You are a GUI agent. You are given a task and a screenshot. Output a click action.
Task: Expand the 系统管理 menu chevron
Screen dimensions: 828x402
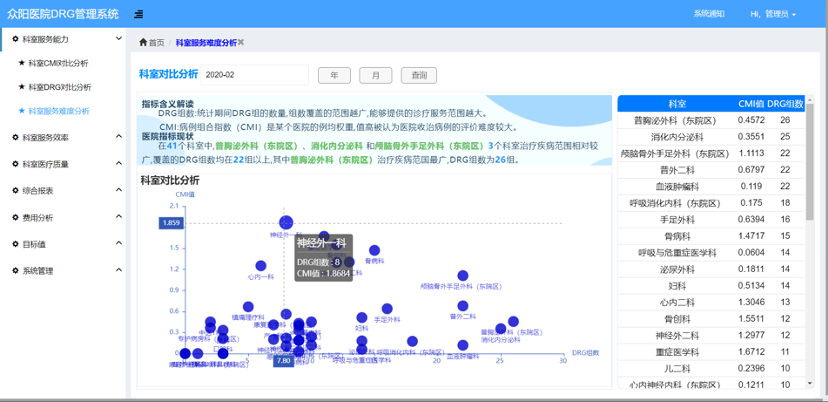119,270
